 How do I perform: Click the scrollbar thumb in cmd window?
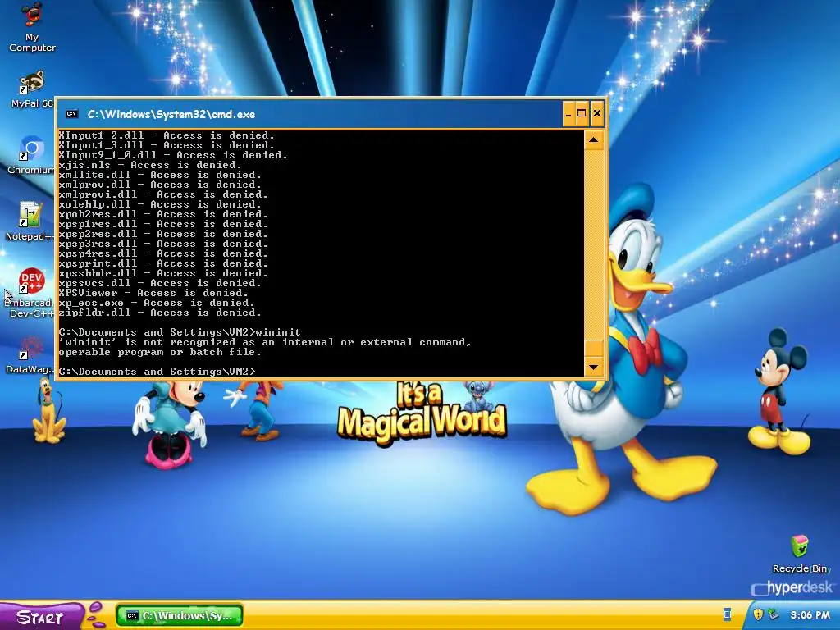594,349
